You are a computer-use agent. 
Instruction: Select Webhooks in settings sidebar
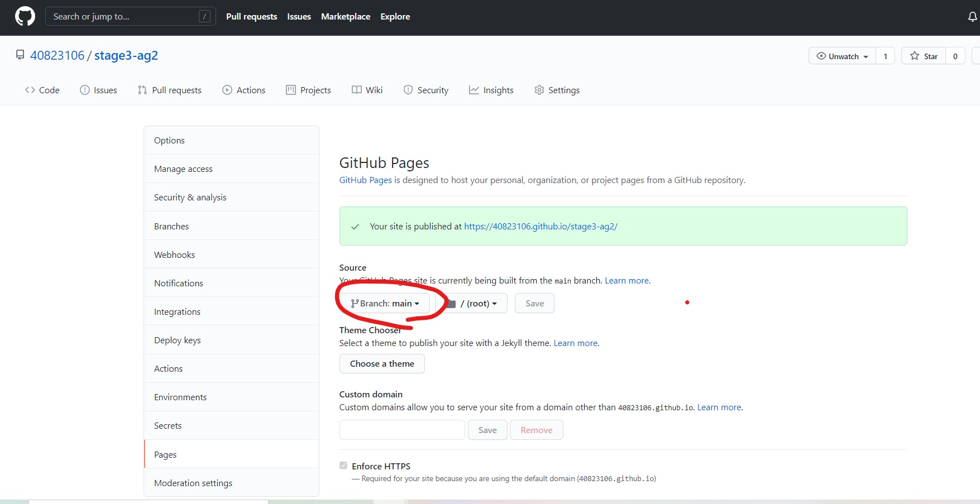(231, 255)
